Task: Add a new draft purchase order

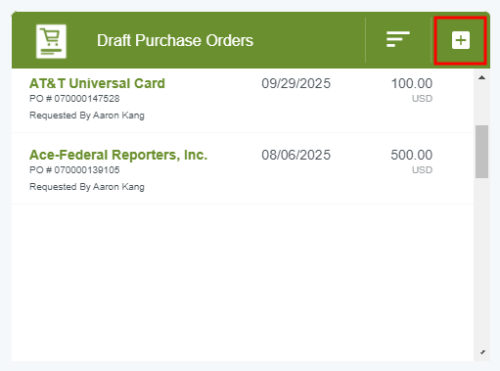Action: [x=461, y=40]
